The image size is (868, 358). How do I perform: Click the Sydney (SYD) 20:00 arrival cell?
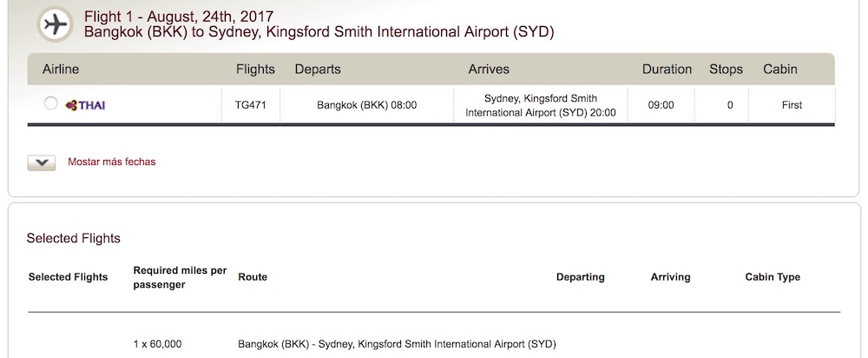click(x=541, y=105)
